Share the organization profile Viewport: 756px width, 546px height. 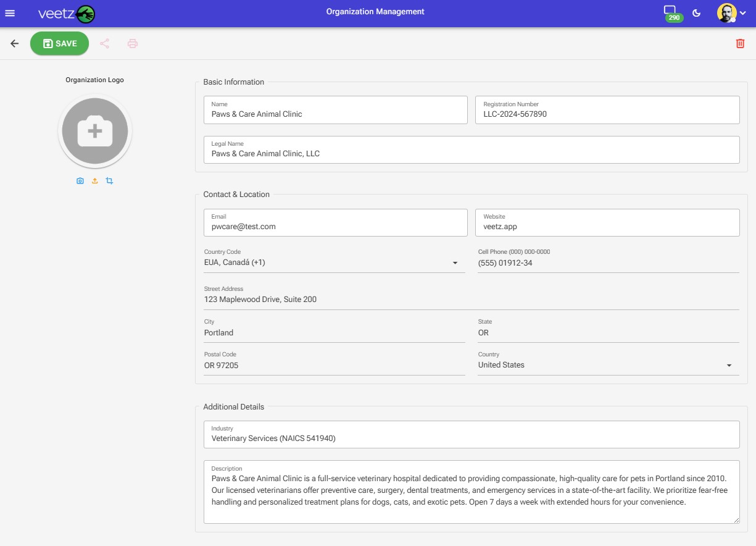(x=105, y=43)
